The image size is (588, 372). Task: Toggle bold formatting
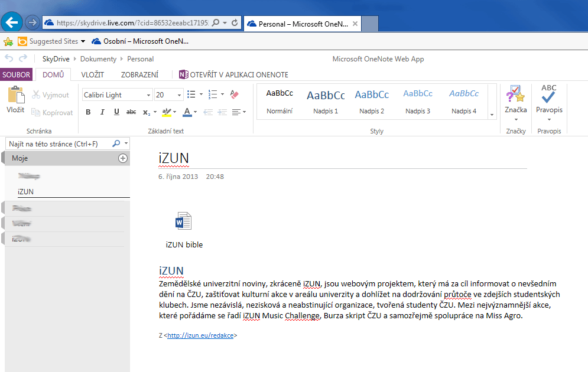point(88,112)
